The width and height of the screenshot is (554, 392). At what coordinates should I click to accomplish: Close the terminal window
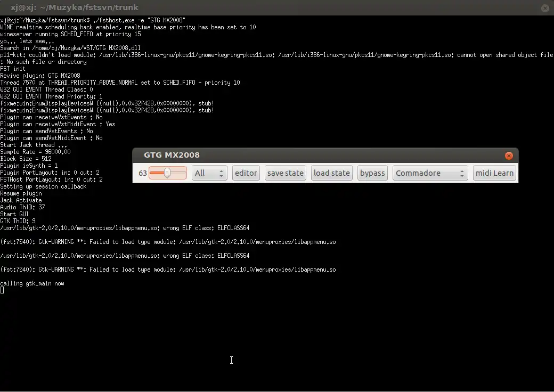(x=545, y=8)
